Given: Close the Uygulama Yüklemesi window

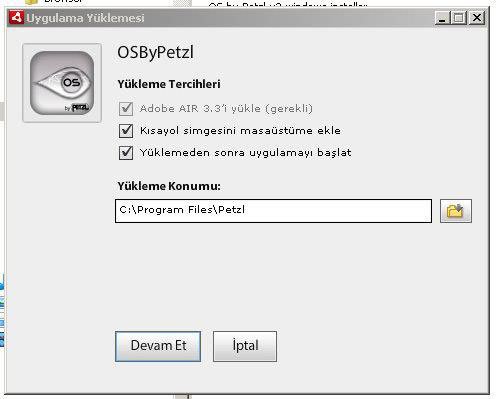Looking at the screenshot, I should point(477,18).
